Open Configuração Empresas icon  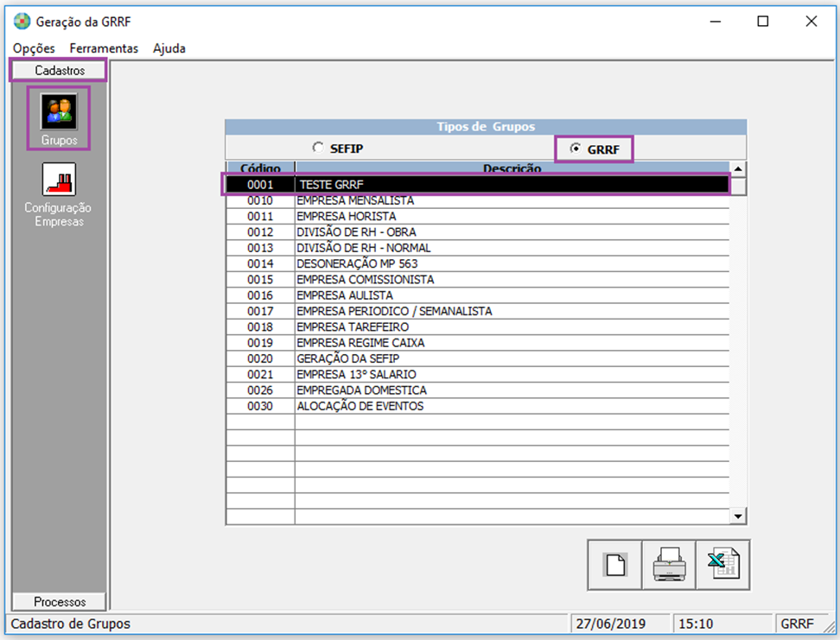(59, 180)
